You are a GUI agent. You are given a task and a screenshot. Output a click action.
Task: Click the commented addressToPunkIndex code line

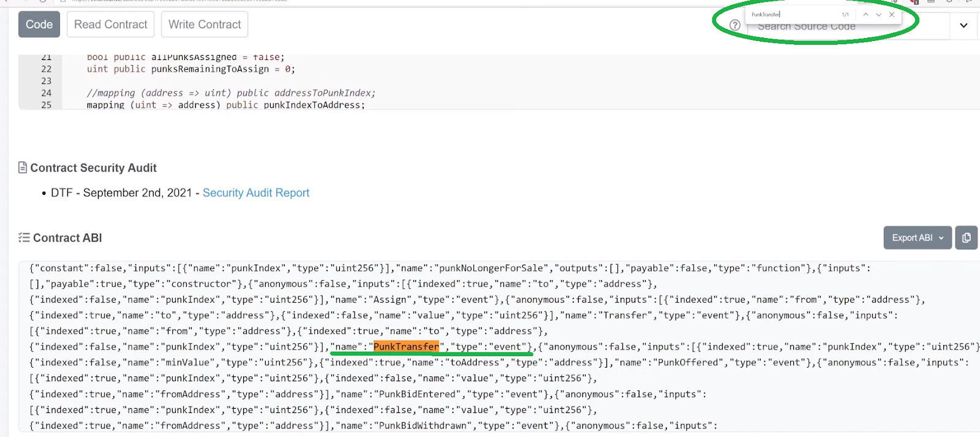pyautogui.click(x=231, y=93)
